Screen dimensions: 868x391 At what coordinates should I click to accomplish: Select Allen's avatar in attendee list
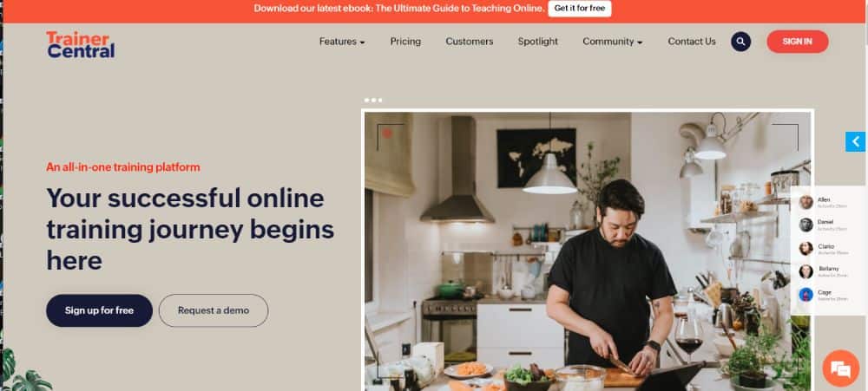coord(806,202)
